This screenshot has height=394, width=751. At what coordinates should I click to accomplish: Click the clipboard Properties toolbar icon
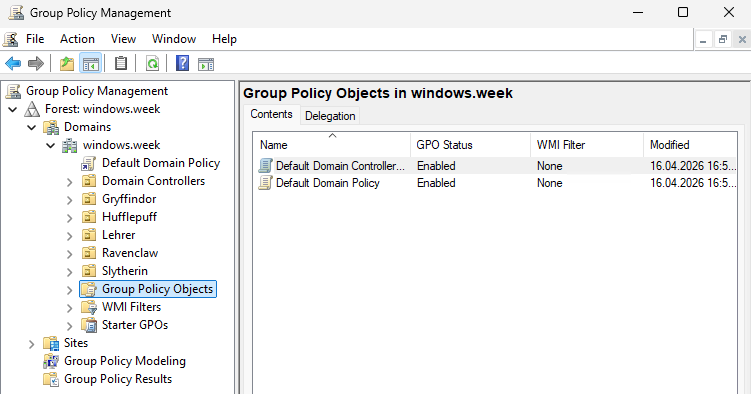(x=121, y=63)
